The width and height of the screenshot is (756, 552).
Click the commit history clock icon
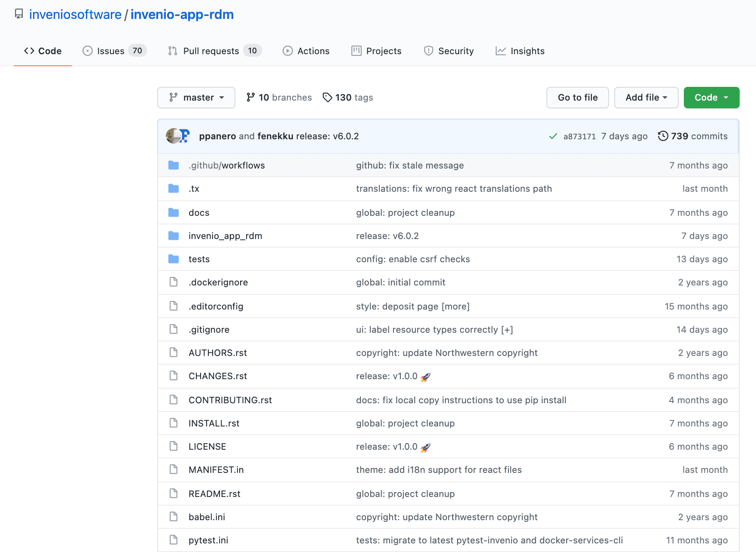(663, 136)
